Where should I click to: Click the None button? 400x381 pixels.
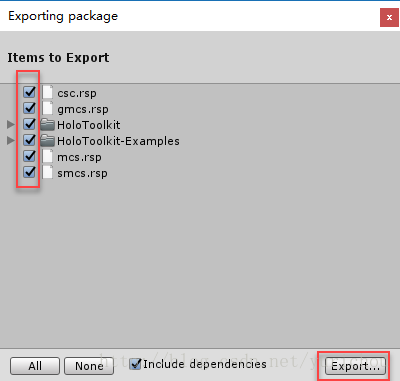[x=89, y=366]
